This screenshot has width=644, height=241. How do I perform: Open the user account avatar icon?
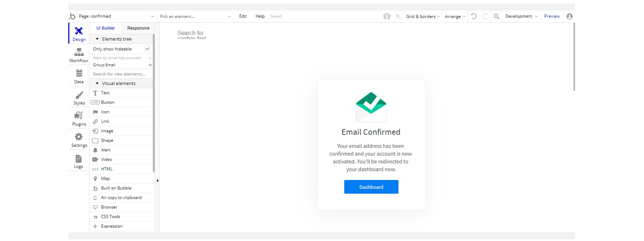(569, 16)
